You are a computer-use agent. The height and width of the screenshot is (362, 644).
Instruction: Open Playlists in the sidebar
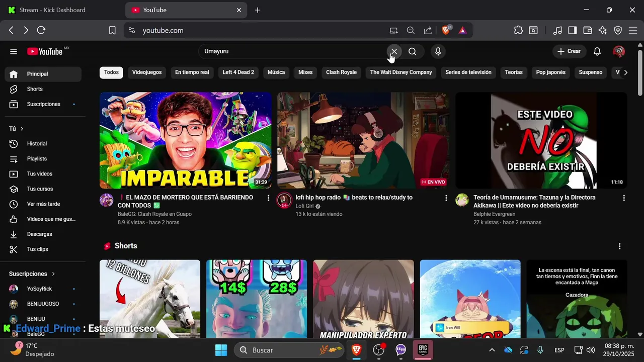click(x=43, y=159)
